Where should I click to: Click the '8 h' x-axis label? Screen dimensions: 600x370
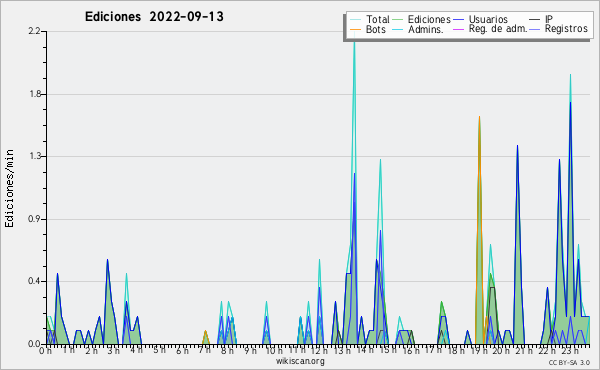tap(227, 351)
